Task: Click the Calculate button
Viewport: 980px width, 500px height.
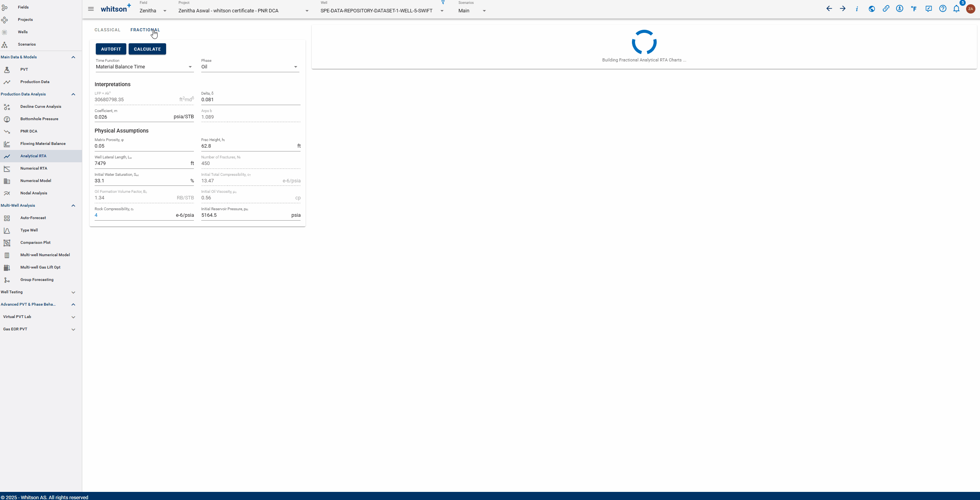Action: 147,49
